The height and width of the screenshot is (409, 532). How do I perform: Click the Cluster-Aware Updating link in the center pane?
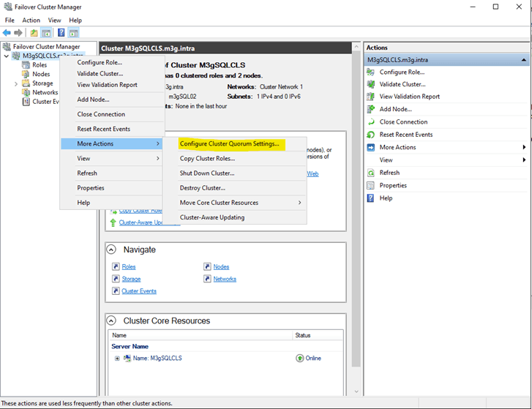[141, 222]
